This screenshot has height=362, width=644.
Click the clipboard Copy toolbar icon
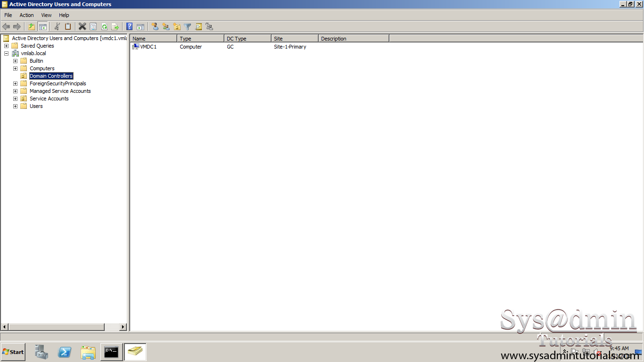(x=68, y=27)
